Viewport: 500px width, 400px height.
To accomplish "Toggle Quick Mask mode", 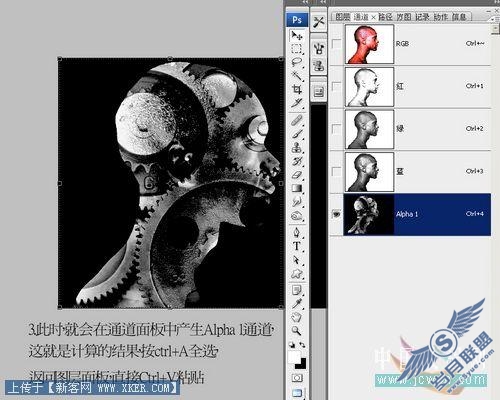I will click(297, 378).
